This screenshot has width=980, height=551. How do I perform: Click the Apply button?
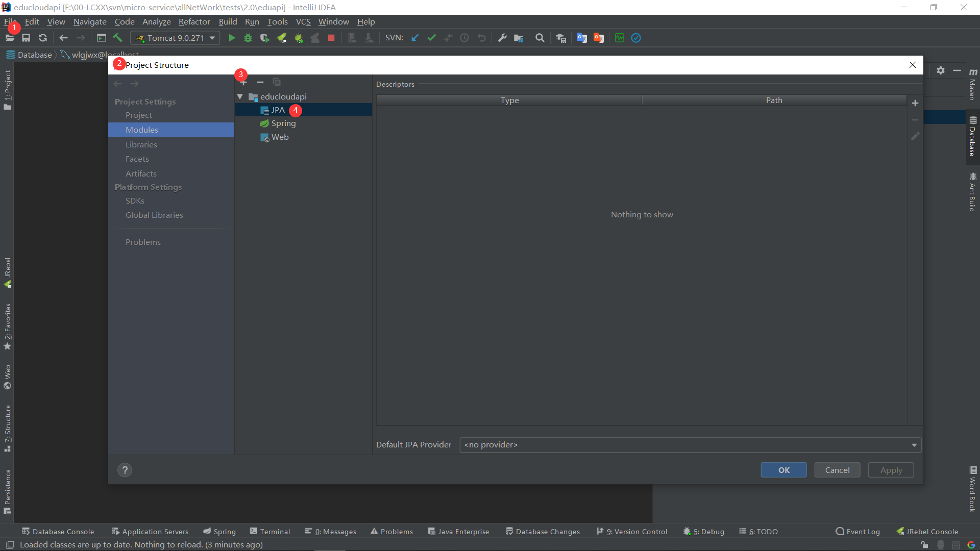pyautogui.click(x=891, y=470)
